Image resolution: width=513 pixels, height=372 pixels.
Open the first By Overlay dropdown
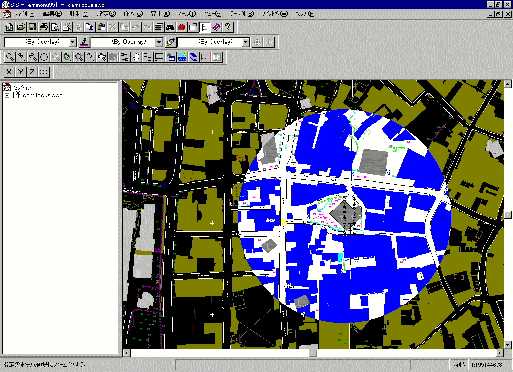click(x=40, y=42)
